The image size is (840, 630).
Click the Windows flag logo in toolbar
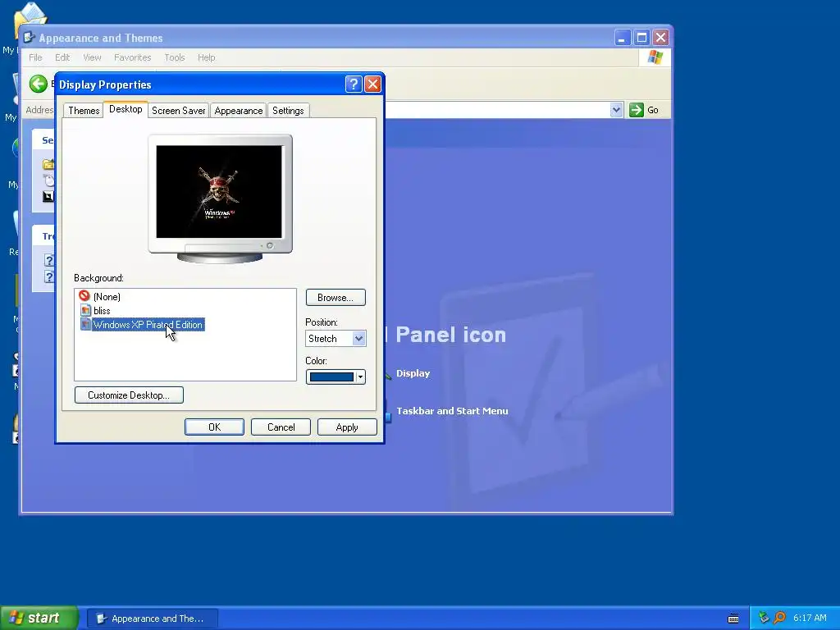[x=655, y=57]
